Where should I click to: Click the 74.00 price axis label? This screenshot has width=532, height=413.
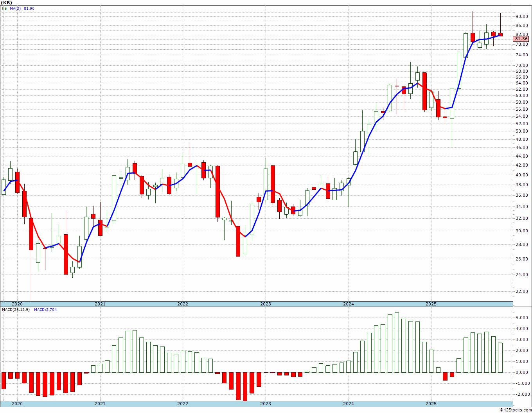(x=521, y=55)
